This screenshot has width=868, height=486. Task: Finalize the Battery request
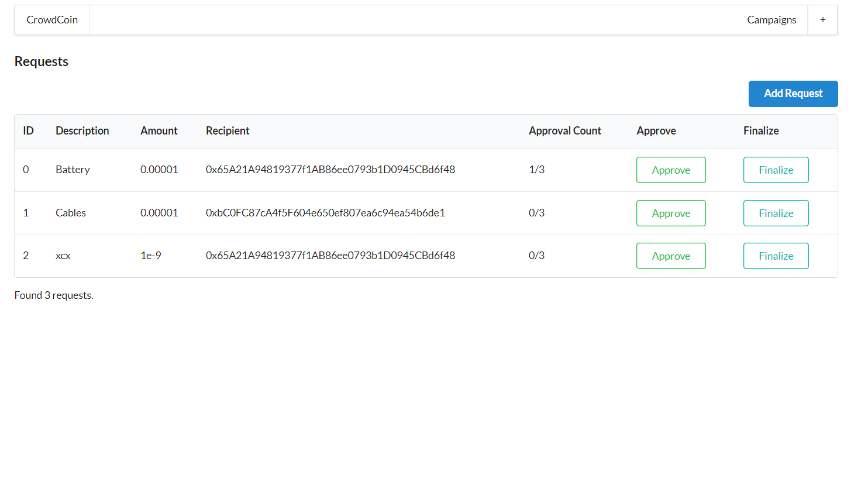pyautogui.click(x=776, y=170)
